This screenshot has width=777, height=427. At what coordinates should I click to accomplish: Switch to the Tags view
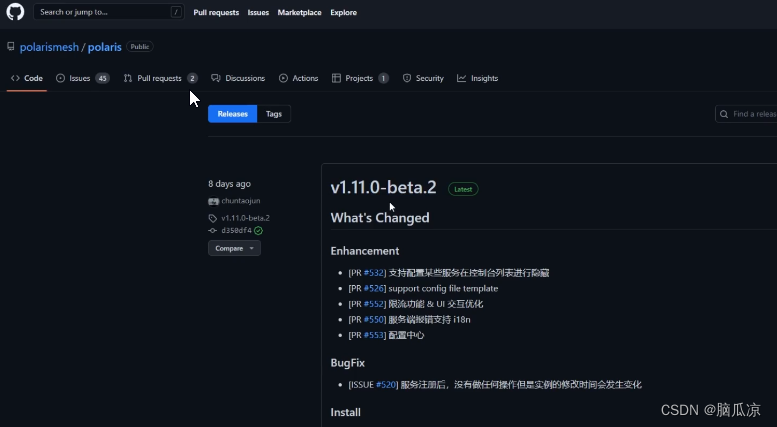tap(274, 114)
